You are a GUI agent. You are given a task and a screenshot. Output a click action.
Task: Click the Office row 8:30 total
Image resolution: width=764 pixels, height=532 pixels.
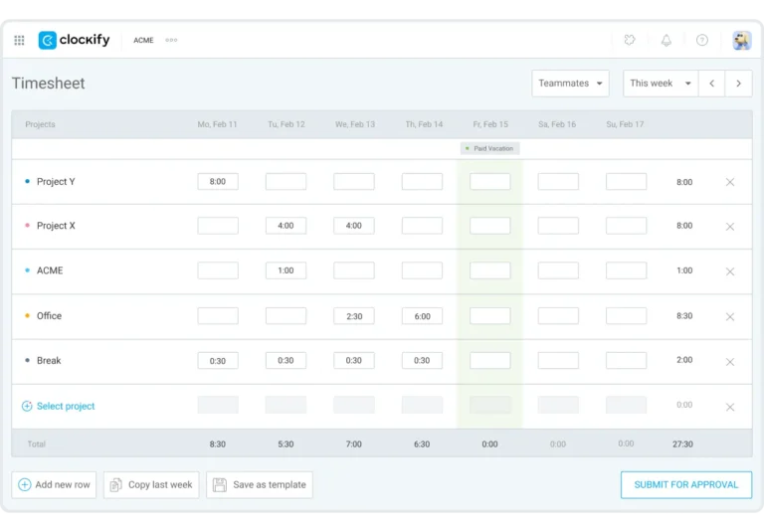[684, 315]
